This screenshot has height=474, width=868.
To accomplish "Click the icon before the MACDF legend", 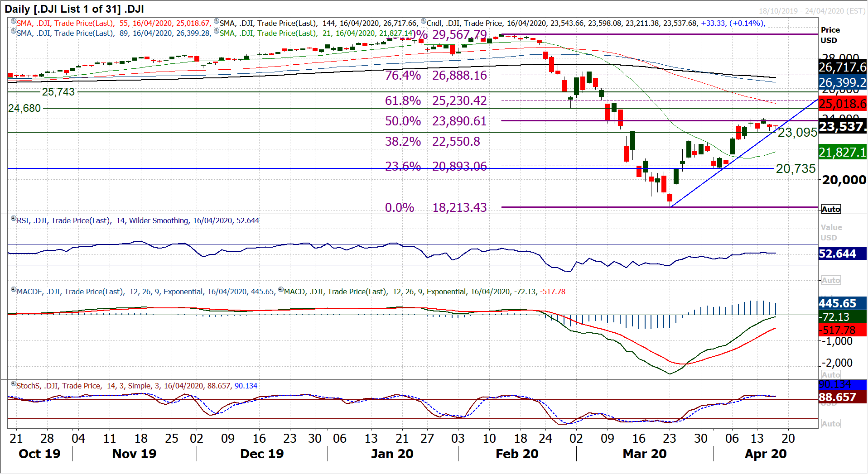I will [14, 290].
